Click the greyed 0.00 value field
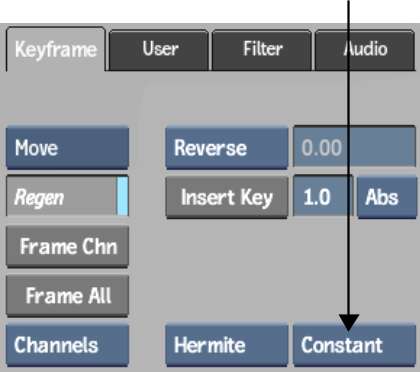Image resolution: width=420 pixels, height=372 pixels. pos(354,147)
